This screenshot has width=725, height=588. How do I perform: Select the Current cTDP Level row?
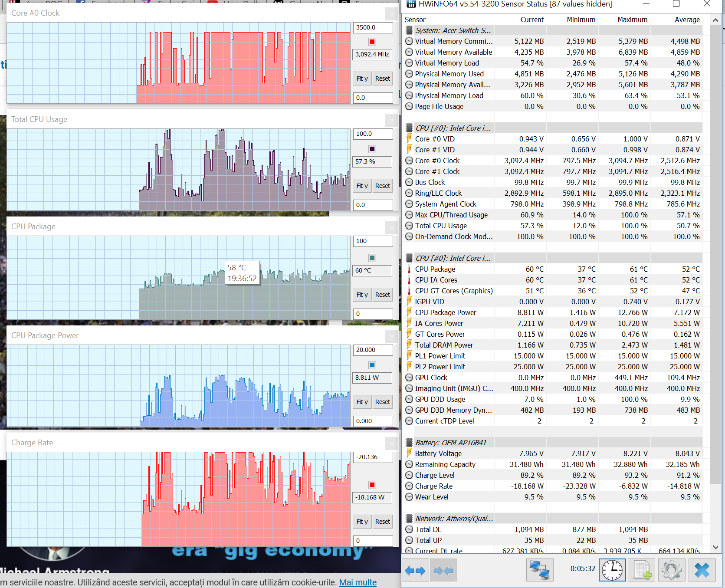click(x=553, y=421)
